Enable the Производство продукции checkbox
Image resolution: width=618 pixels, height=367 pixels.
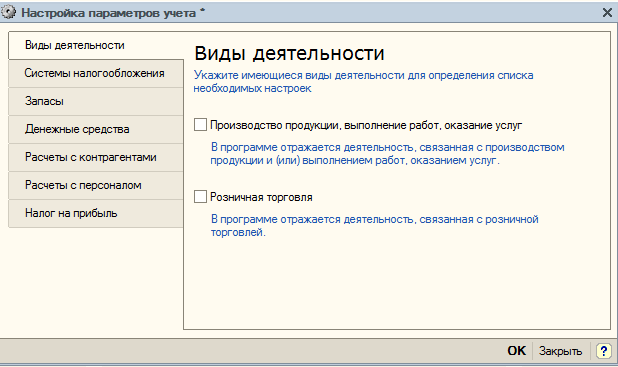tap(200, 125)
